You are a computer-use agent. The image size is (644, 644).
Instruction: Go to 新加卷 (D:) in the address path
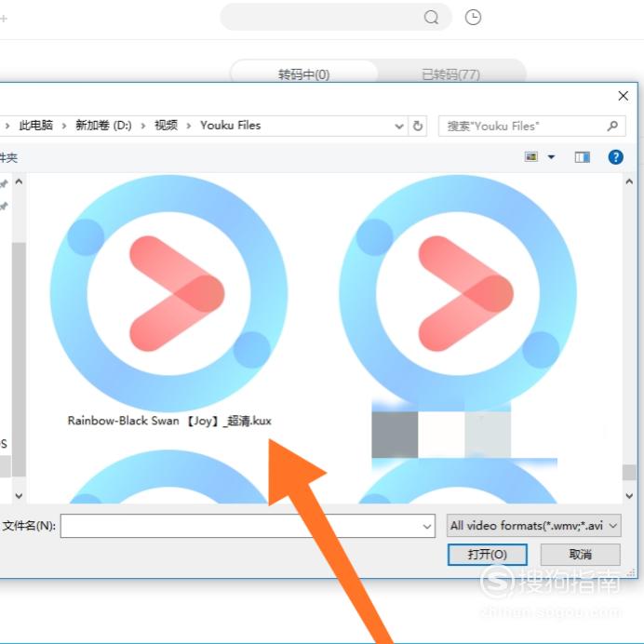[x=103, y=126]
